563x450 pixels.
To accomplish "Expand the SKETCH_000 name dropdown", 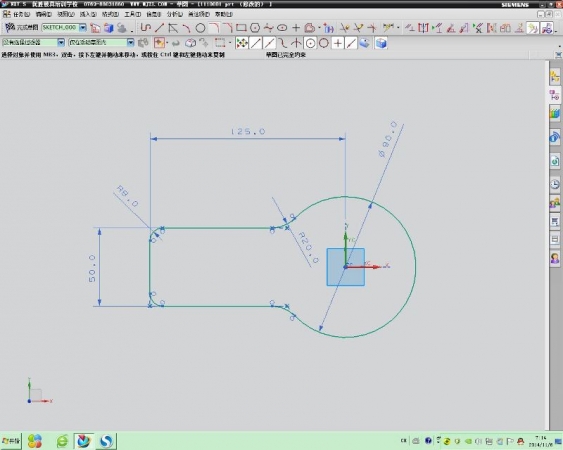I will click(83, 28).
